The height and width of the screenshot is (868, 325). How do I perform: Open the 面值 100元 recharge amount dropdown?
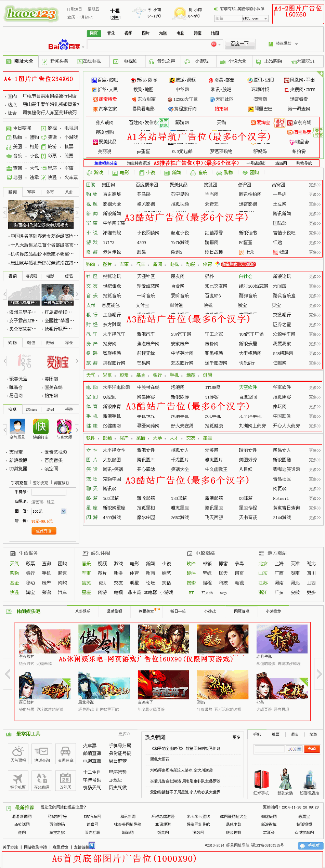63,511
